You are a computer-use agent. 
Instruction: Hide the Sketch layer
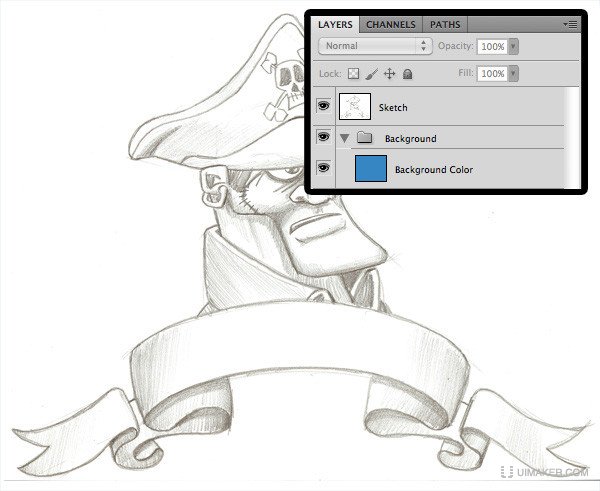(x=324, y=105)
